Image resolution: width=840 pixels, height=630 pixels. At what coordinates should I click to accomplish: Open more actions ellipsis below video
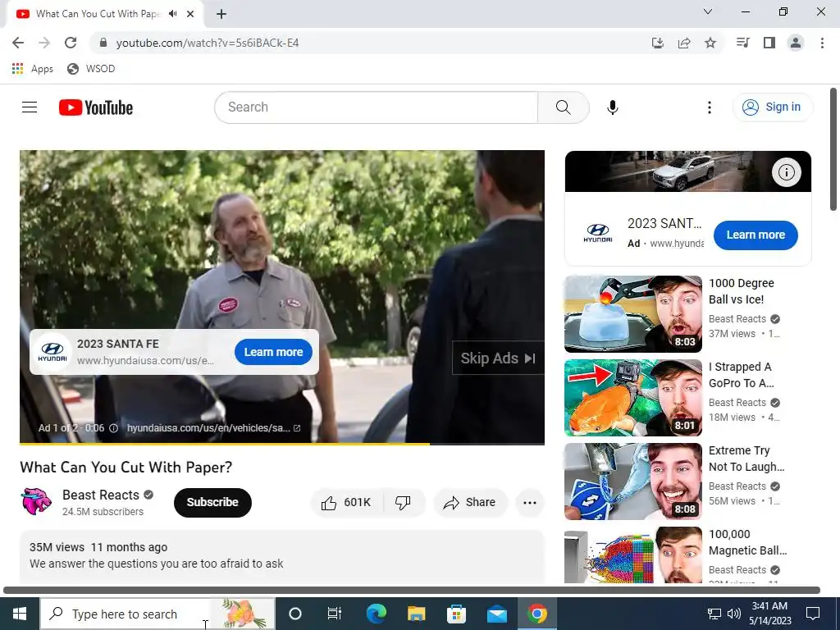(x=530, y=503)
